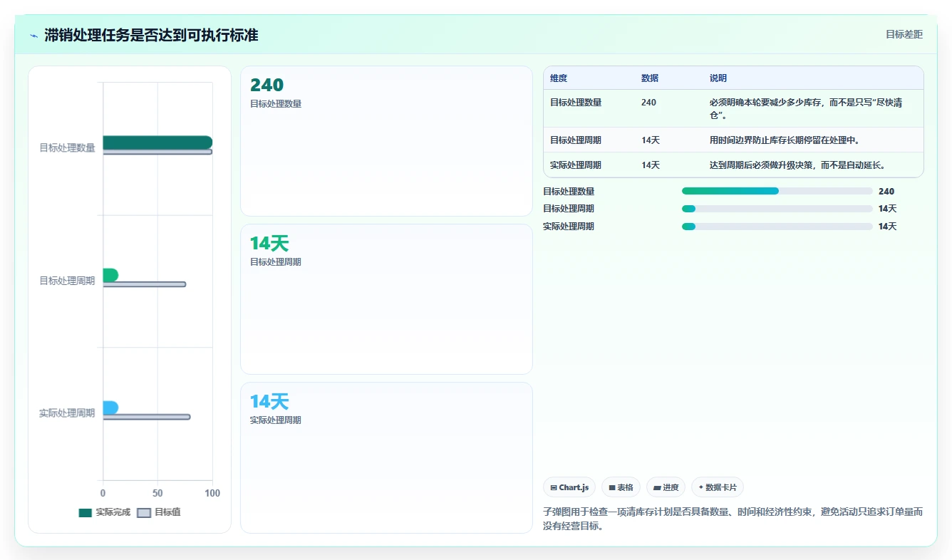Click the 数据 table column header
Image resolution: width=952 pixels, height=560 pixels.
650,78
